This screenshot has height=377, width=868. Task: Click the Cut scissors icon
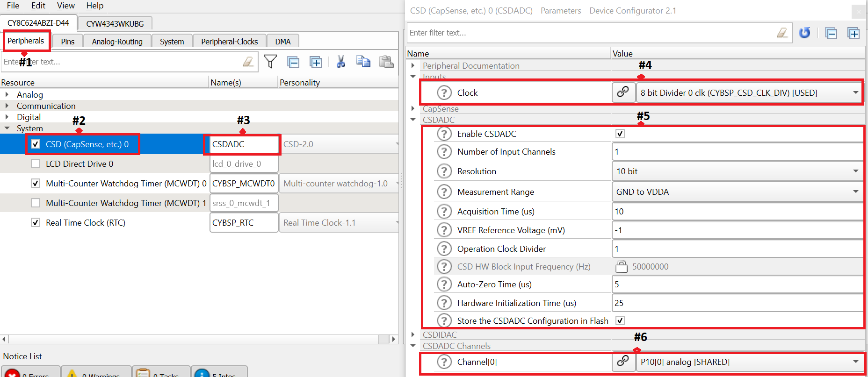click(341, 62)
